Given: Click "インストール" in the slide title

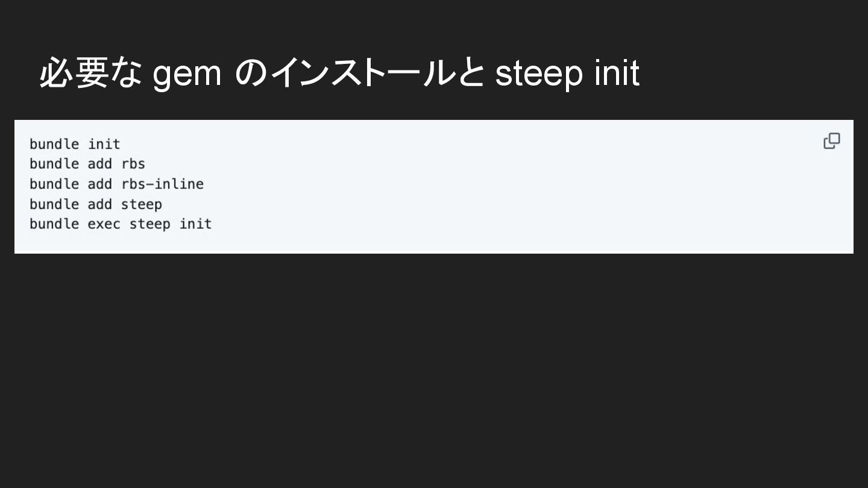Looking at the screenshot, I should click(x=360, y=74).
